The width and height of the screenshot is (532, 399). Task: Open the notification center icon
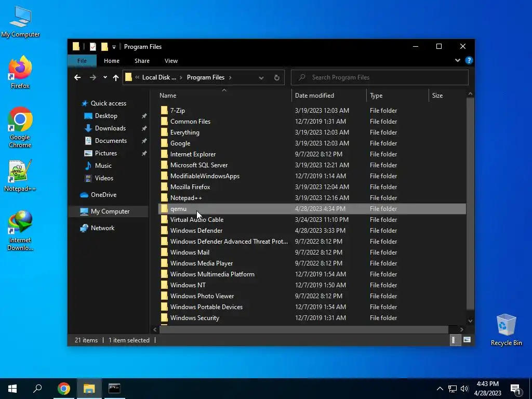pyautogui.click(x=516, y=389)
